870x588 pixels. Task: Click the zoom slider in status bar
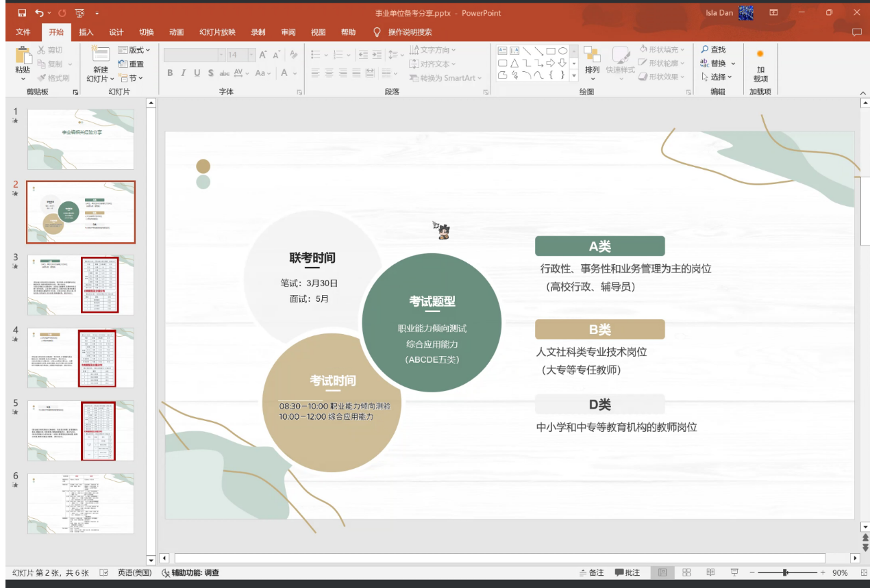tap(785, 573)
